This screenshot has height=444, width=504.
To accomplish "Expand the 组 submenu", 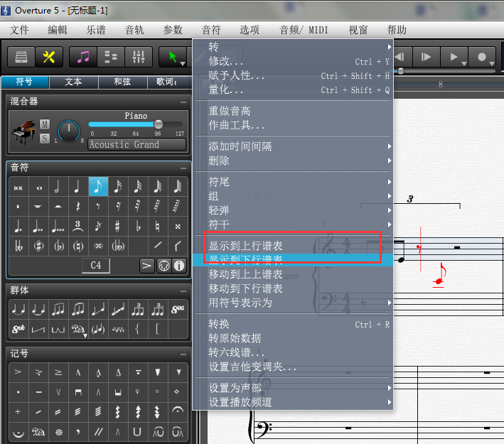I will (293, 196).
